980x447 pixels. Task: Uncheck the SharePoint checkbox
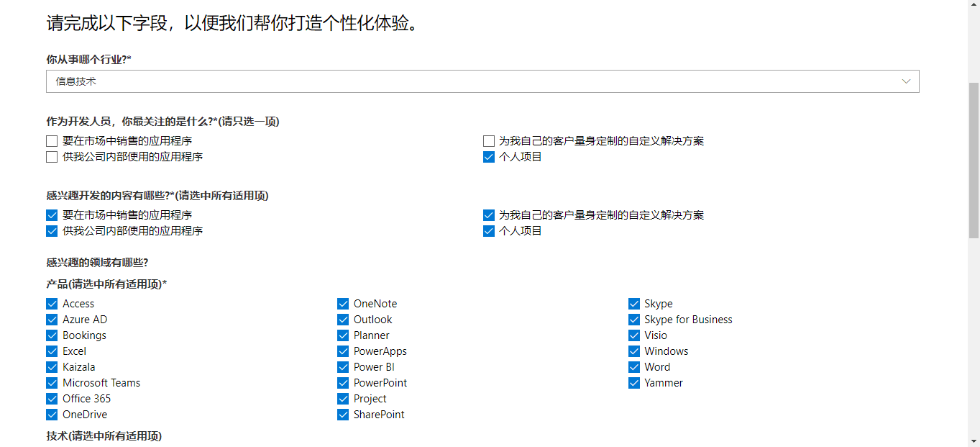click(x=343, y=415)
